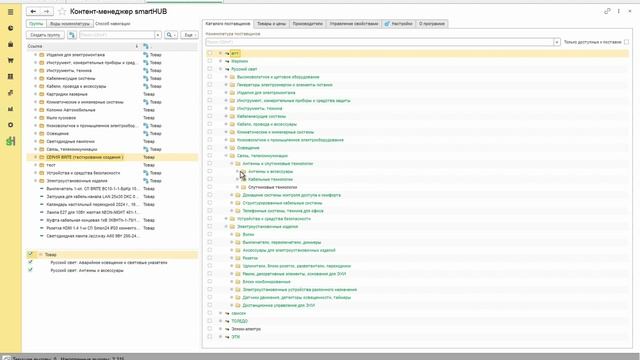Click folder icon of Розетки in catalog
This screenshot has width=640, height=360.
click(x=238, y=258)
